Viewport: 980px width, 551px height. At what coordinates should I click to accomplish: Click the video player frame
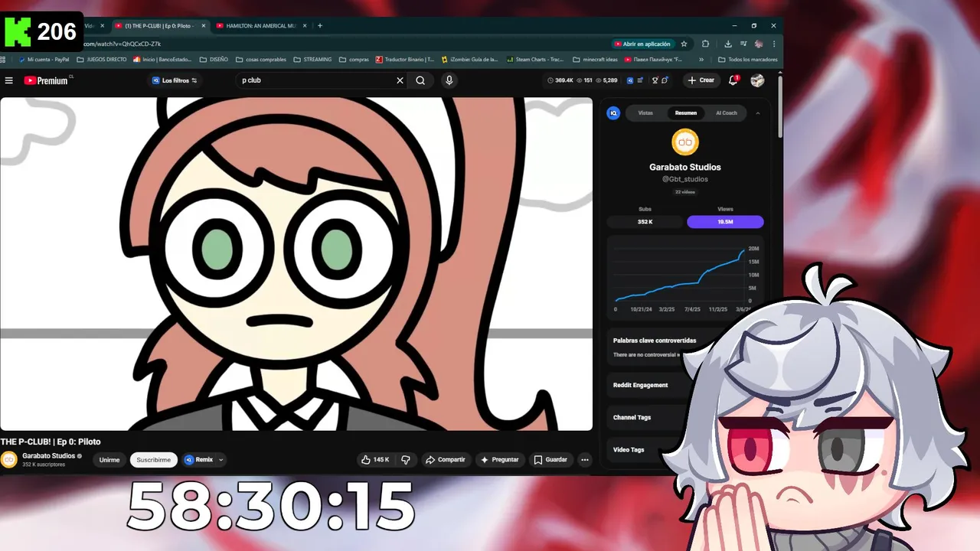coord(296,263)
